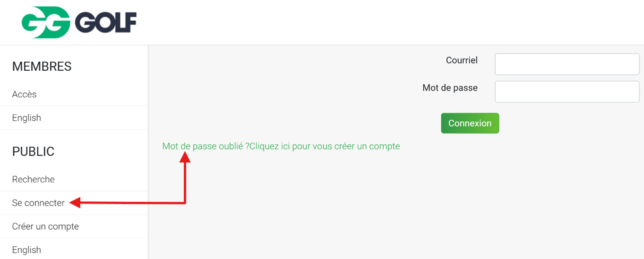Click the 'Cliquez ici pour vous créer un compte' link

(x=325, y=146)
